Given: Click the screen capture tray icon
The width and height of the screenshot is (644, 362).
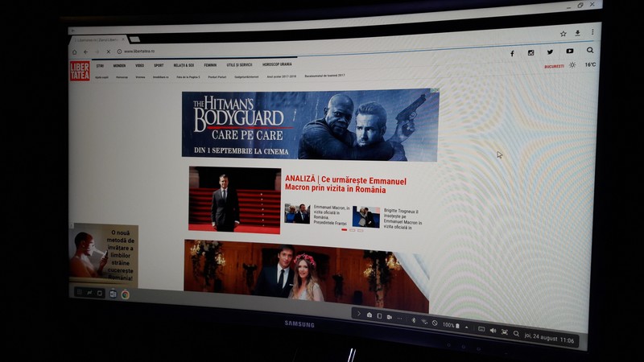Looking at the screenshot, I should click(505, 331).
